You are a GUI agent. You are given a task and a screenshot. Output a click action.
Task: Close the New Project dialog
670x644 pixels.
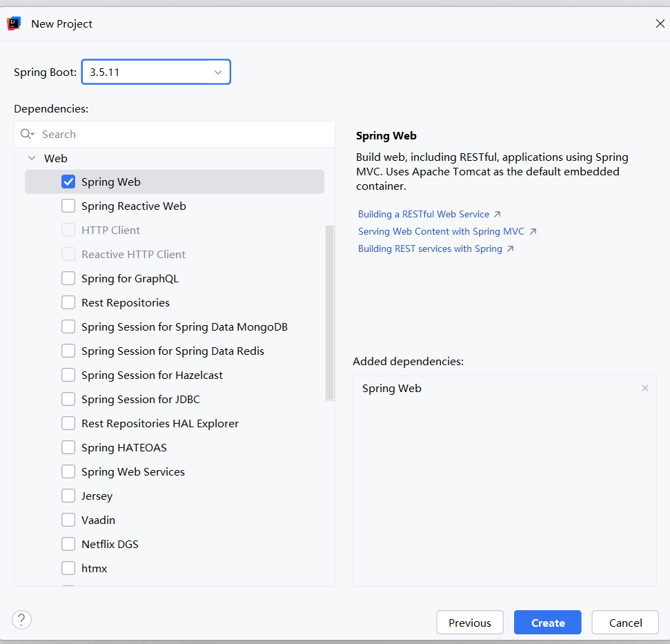pyautogui.click(x=660, y=23)
